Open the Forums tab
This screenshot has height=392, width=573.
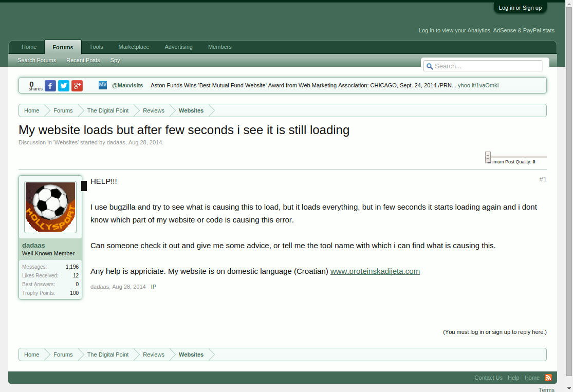coord(63,47)
